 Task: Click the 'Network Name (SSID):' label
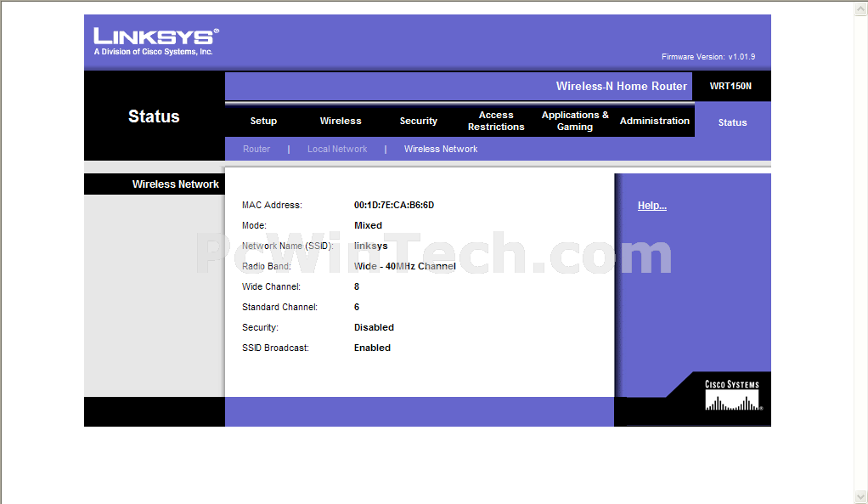tap(288, 246)
